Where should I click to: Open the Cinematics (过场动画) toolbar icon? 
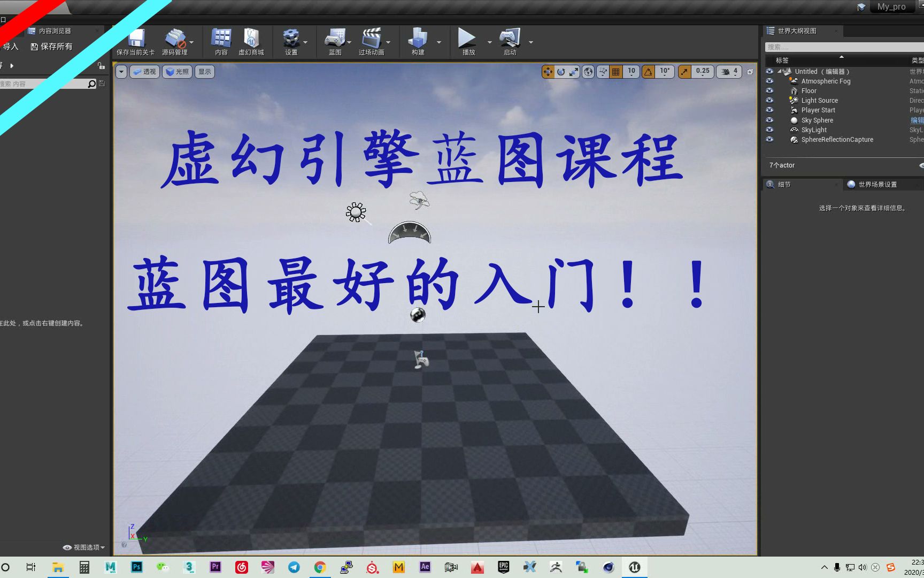[x=371, y=42]
